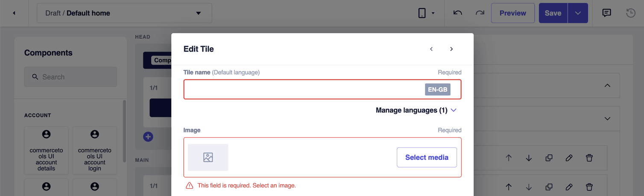Click the redo arrow icon
The width and height of the screenshot is (644, 196).
[x=480, y=13]
